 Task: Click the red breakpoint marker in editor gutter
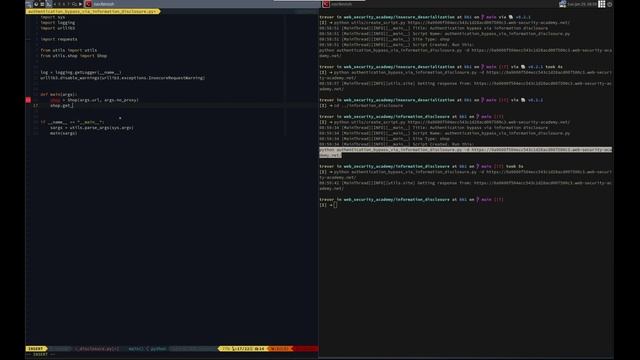[28, 100]
